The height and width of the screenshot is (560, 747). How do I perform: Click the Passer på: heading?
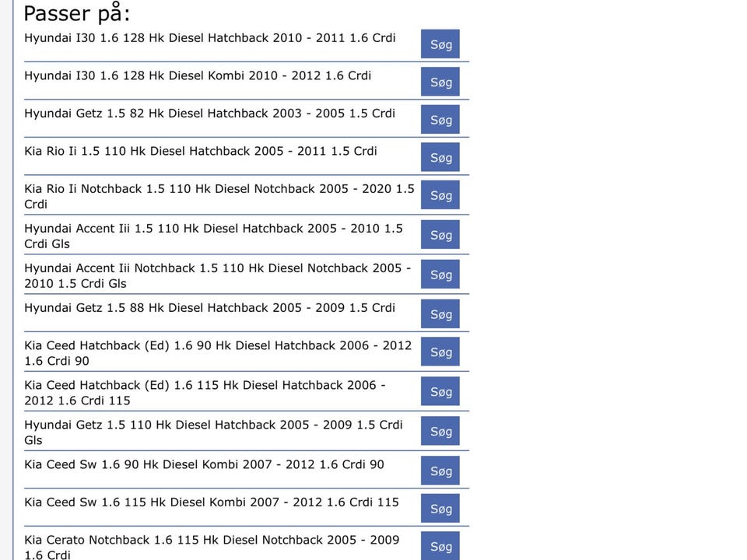[77, 13]
